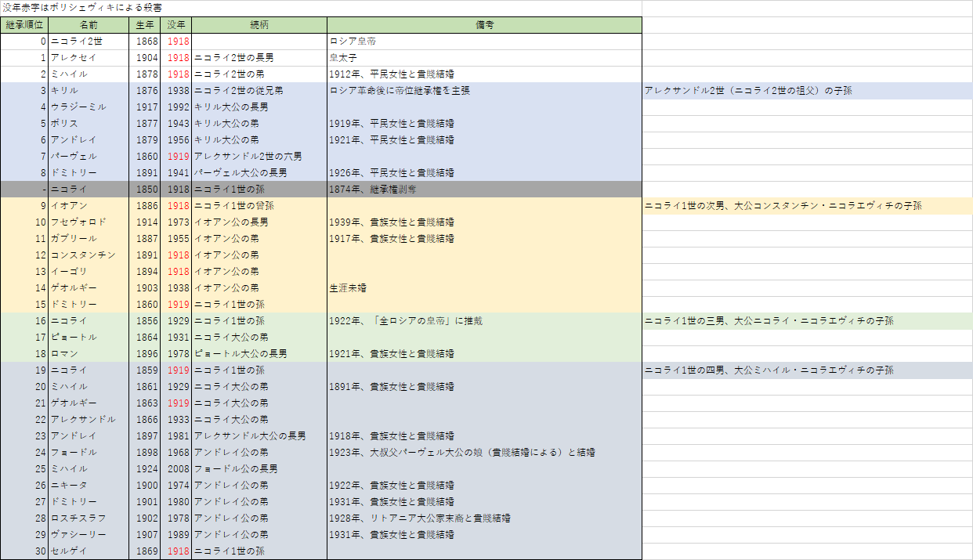Screen dimensions: 973x560
Task: Click the 継承順位 column header
Action: coord(24,25)
